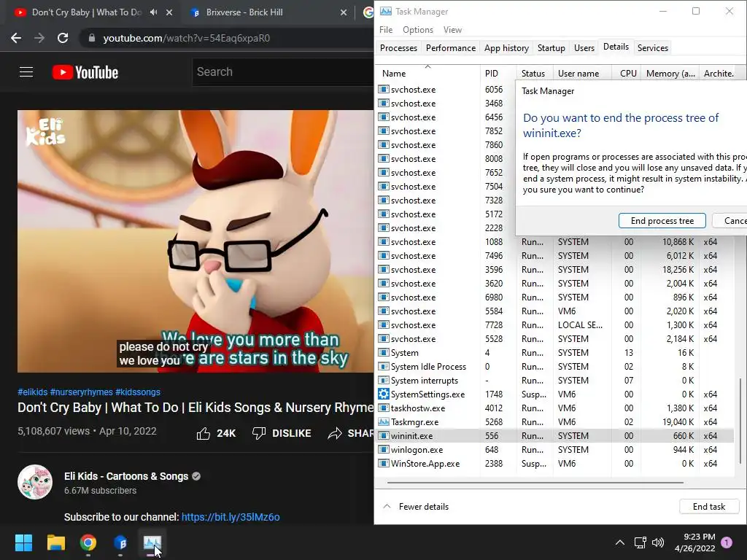Open the Windows Start menu
The height and width of the screenshot is (560, 747).
pos(23,542)
